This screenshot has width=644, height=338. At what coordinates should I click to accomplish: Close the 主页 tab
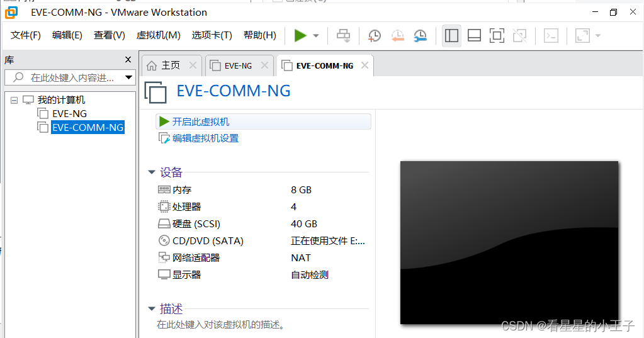pyautogui.click(x=193, y=65)
